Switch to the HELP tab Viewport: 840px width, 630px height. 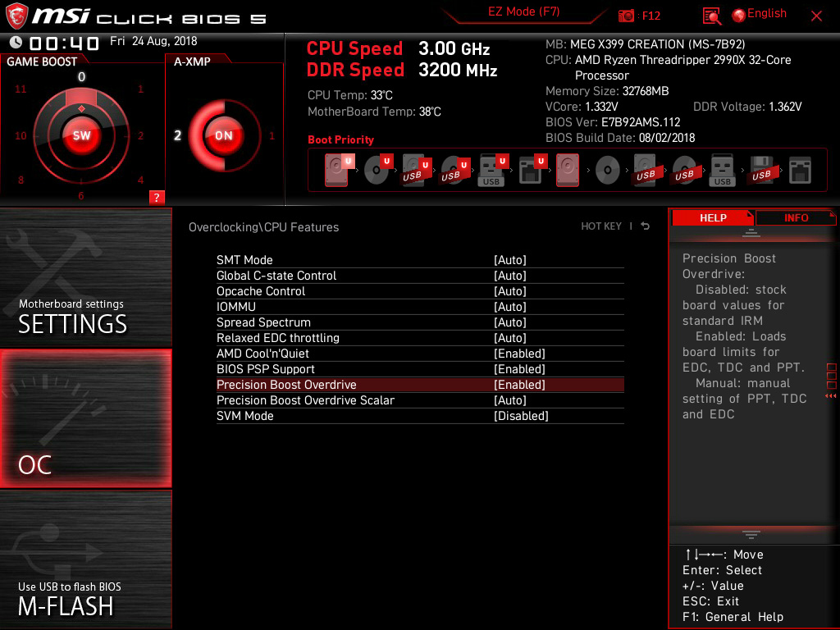click(713, 217)
